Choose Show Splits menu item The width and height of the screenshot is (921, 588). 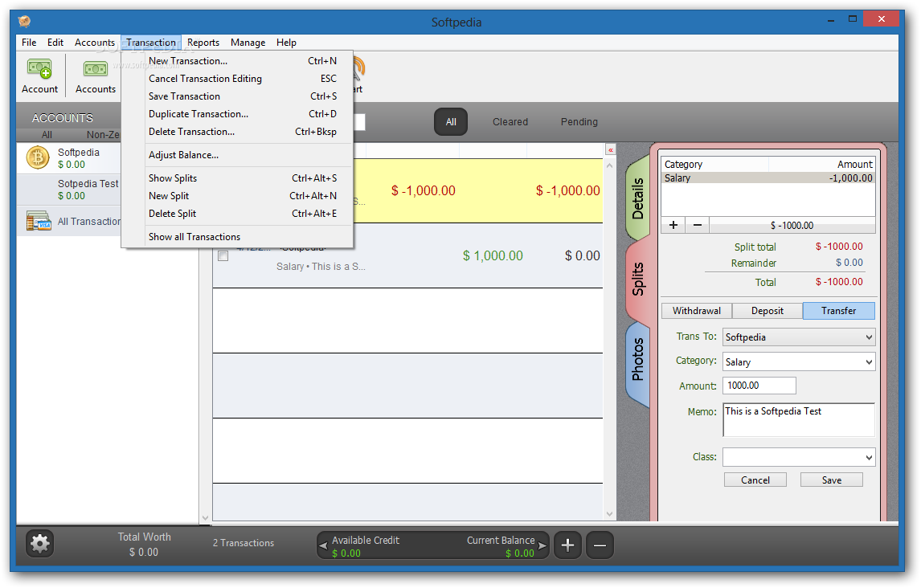(237, 178)
